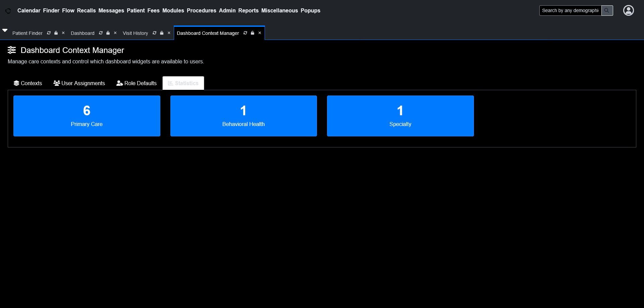Click the search magnifier button
This screenshot has width=644, height=308.
click(607, 10)
